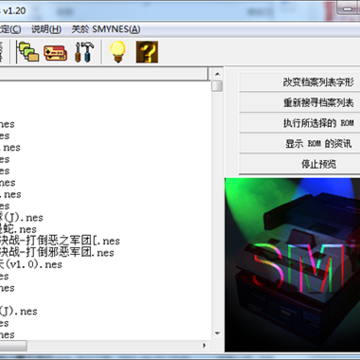Screen dimensions: 360x360
Task: Click the yellow lightbulb toolbar icon
Action: pos(118,52)
